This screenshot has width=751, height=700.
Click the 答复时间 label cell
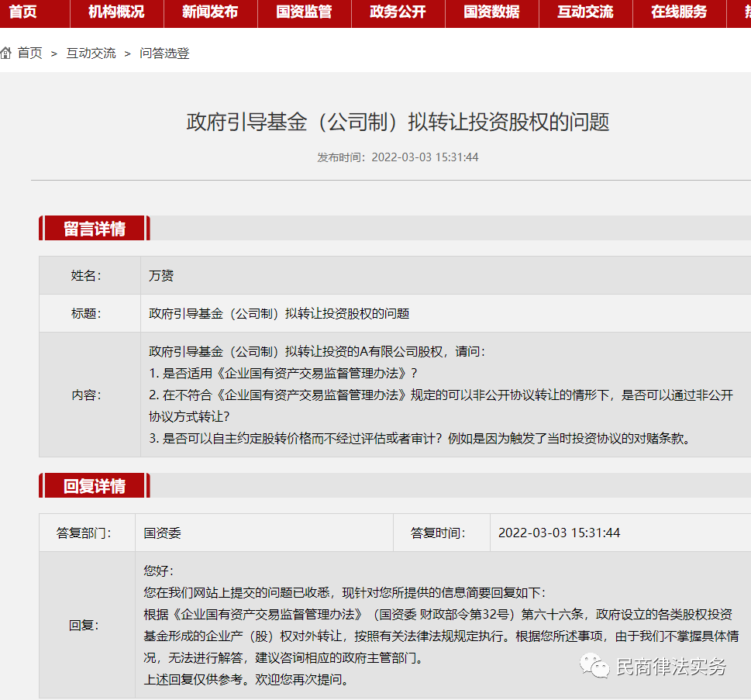[442, 533]
